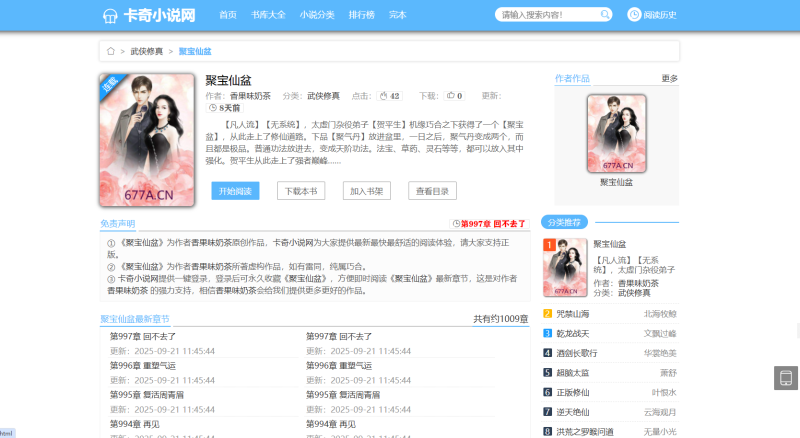Click rank 8 badge for 洪荒之罗睺问道
The height and width of the screenshot is (438, 800).
(547, 431)
